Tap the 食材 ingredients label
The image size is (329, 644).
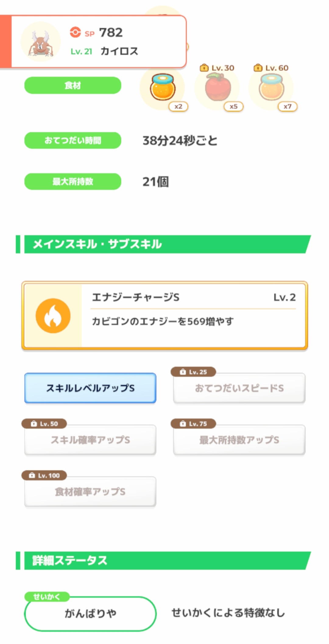point(73,86)
